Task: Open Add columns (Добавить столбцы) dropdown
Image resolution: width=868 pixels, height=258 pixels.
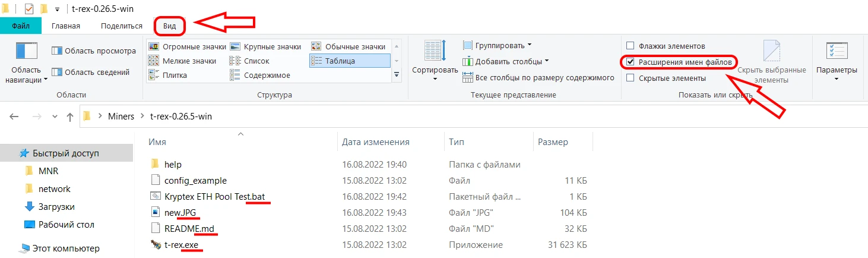Action: click(506, 61)
